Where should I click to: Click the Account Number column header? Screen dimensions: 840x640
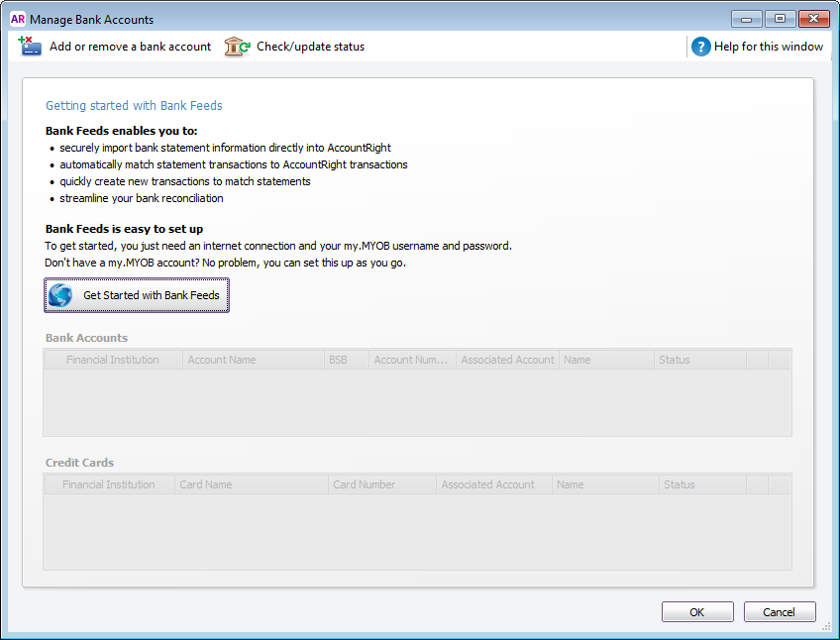tap(411, 360)
